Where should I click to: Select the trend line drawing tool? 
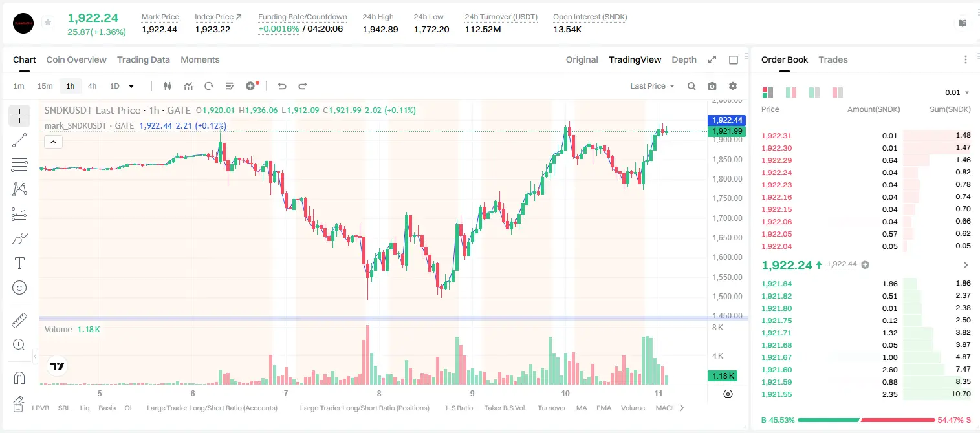pyautogui.click(x=19, y=140)
